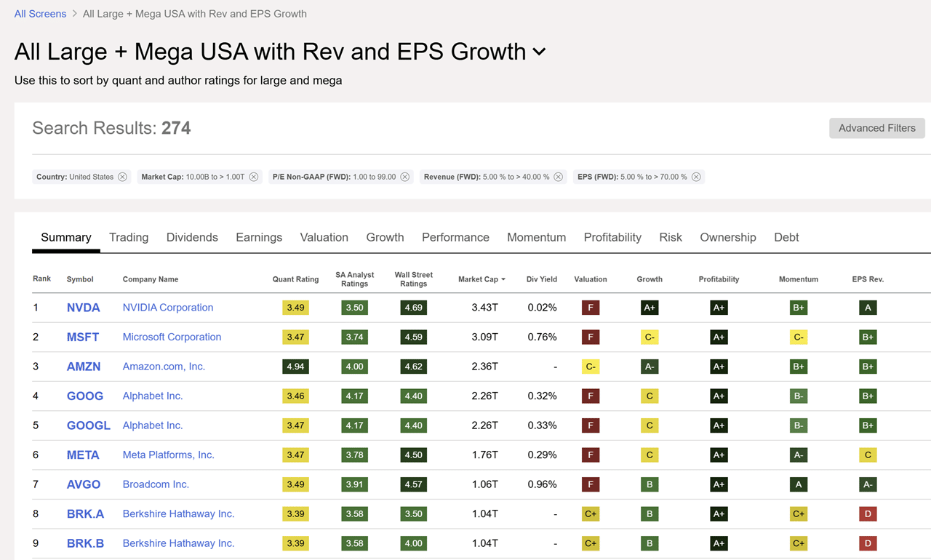Click AMZN's C- Valuation grade badge
931x560 pixels.
(591, 367)
